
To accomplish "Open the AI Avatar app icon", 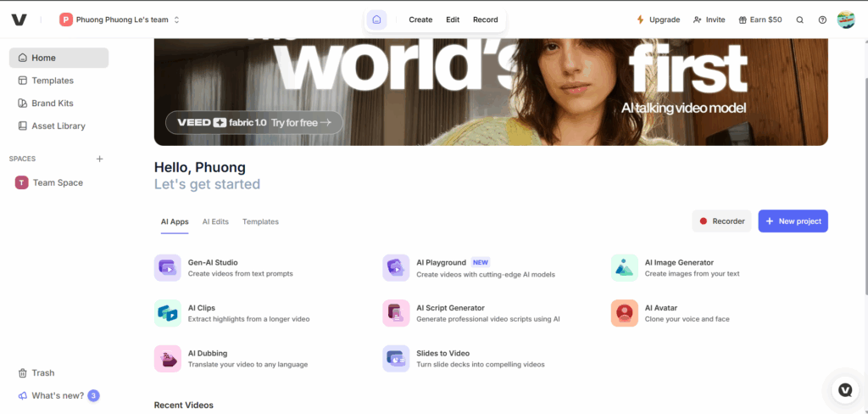I will (x=624, y=313).
